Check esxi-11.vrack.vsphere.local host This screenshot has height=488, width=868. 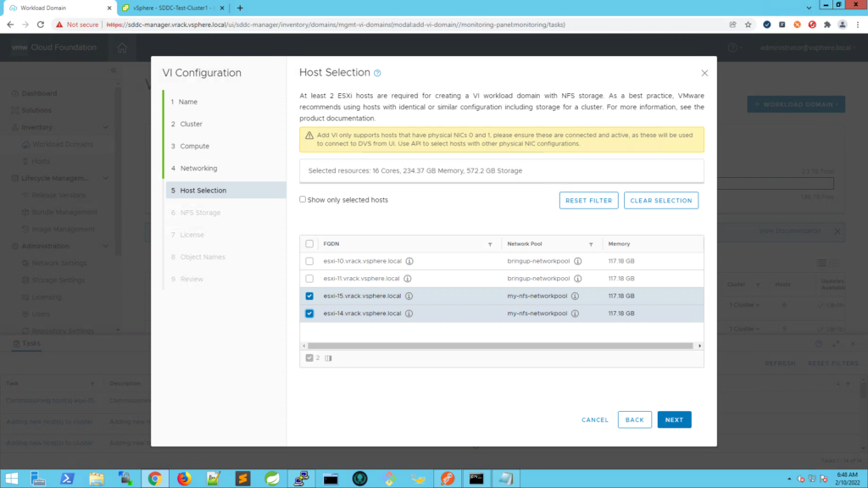click(309, 278)
